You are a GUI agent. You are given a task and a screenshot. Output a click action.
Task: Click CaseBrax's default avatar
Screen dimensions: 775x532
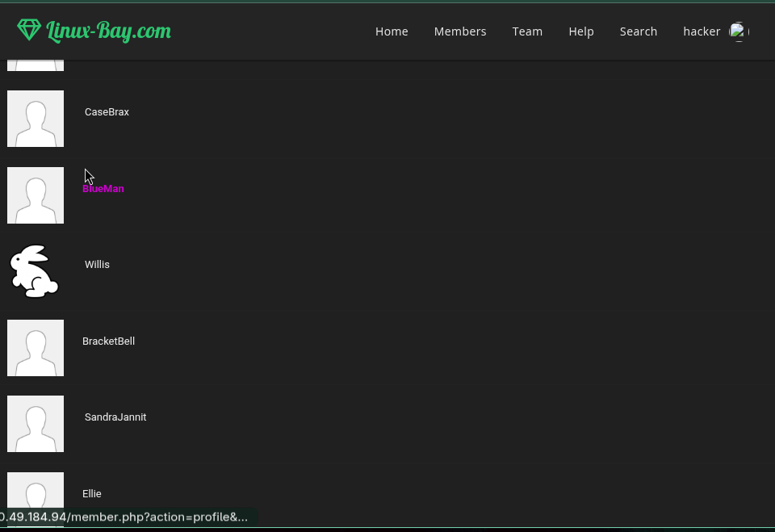point(36,119)
